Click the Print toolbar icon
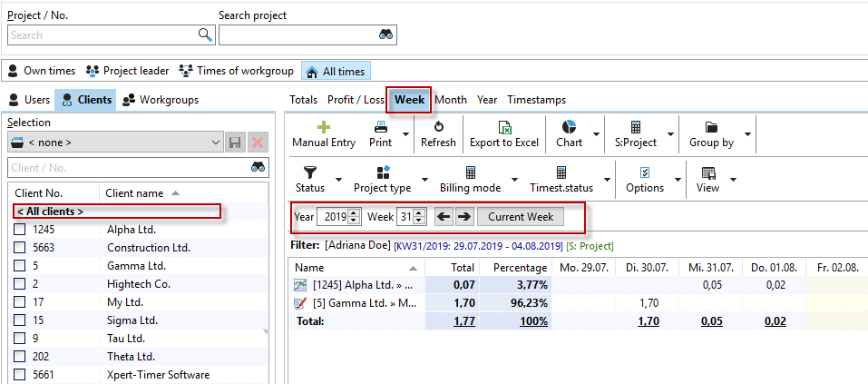 381,127
